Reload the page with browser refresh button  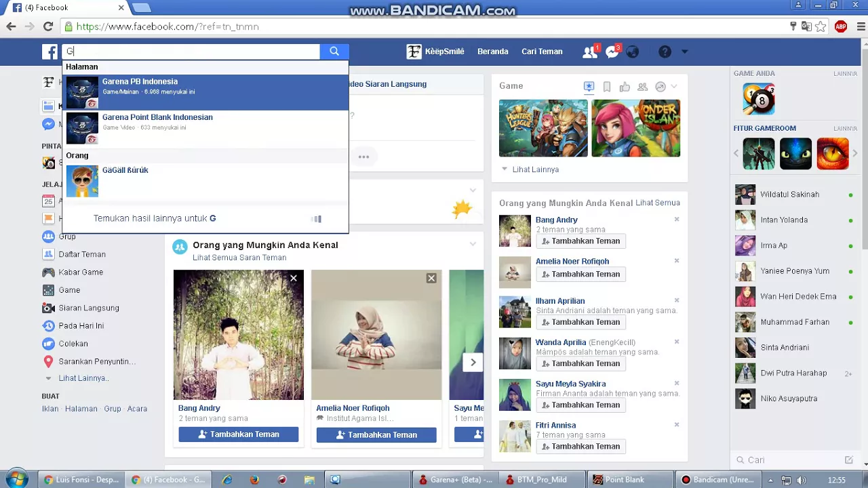[x=47, y=26]
